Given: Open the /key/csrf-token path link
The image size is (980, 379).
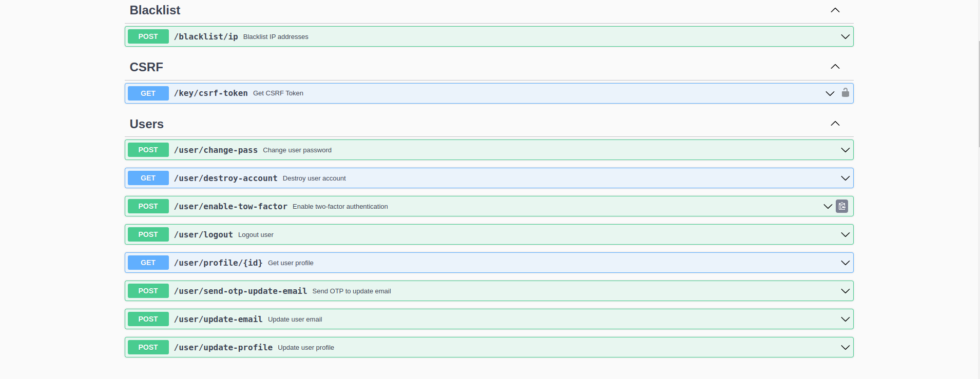Looking at the screenshot, I should [211, 93].
